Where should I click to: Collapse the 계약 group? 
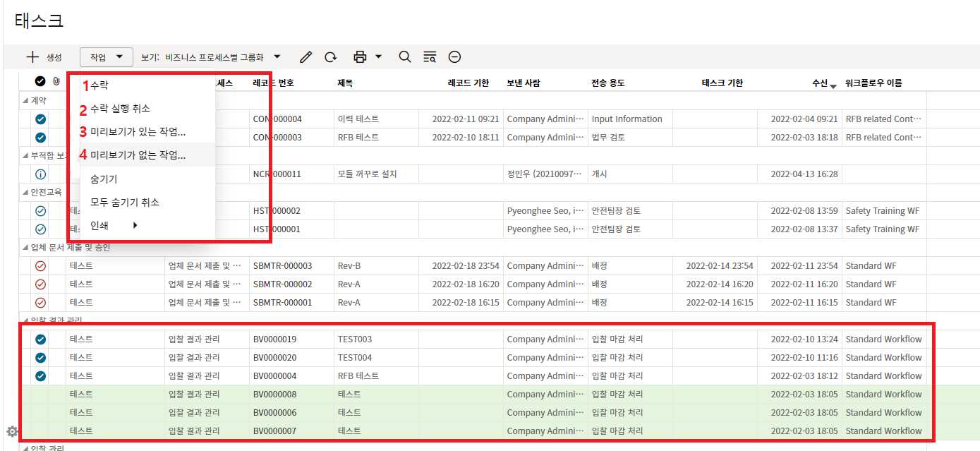25,101
